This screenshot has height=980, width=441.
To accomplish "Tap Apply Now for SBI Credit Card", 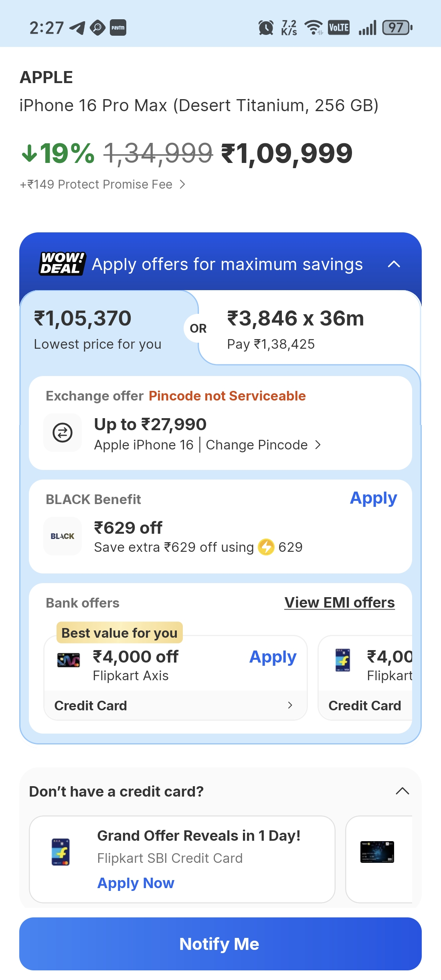I will [x=136, y=883].
